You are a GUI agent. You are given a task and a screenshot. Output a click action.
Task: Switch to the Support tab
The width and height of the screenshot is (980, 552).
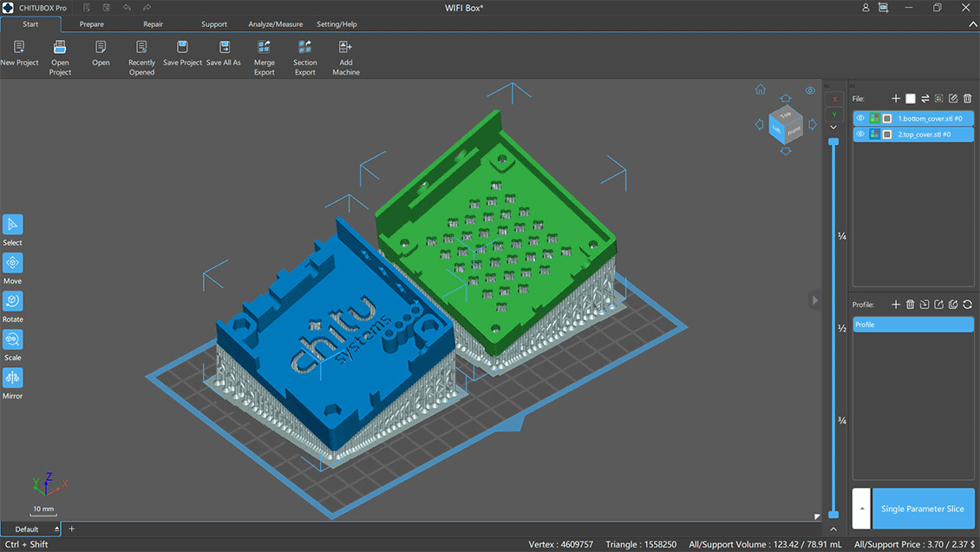tap(213, 24)
